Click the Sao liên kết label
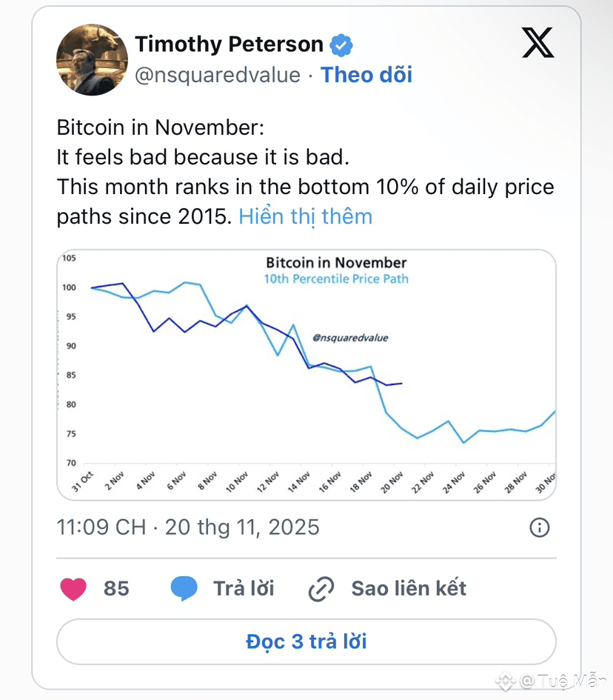 click(x=409, y=589)
